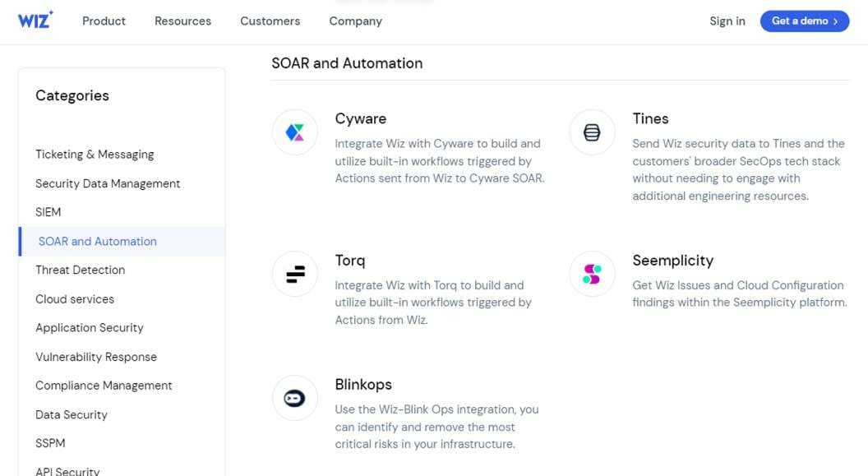Viewport: 868px width, 476px height.
Task: Click the Sign in button
Action: pyautogui.click(x=727, y=21)
